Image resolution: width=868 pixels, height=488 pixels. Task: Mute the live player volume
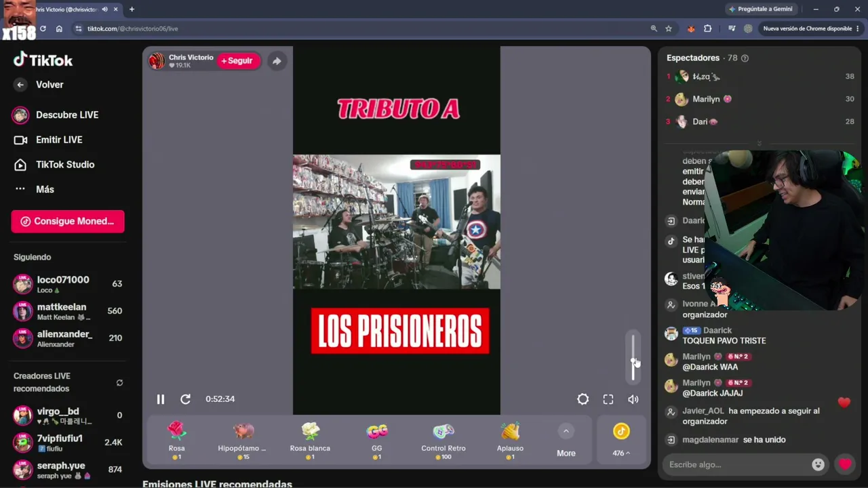[633, 399]
